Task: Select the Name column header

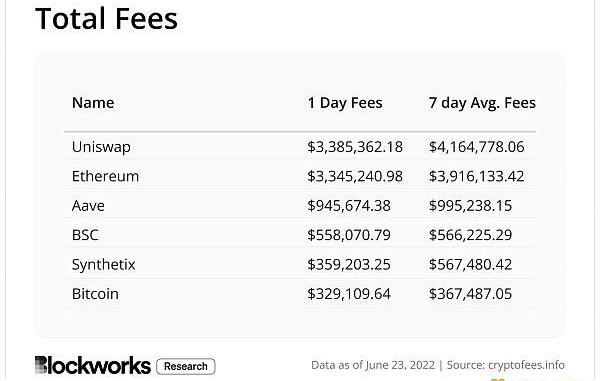Action: 93,103
